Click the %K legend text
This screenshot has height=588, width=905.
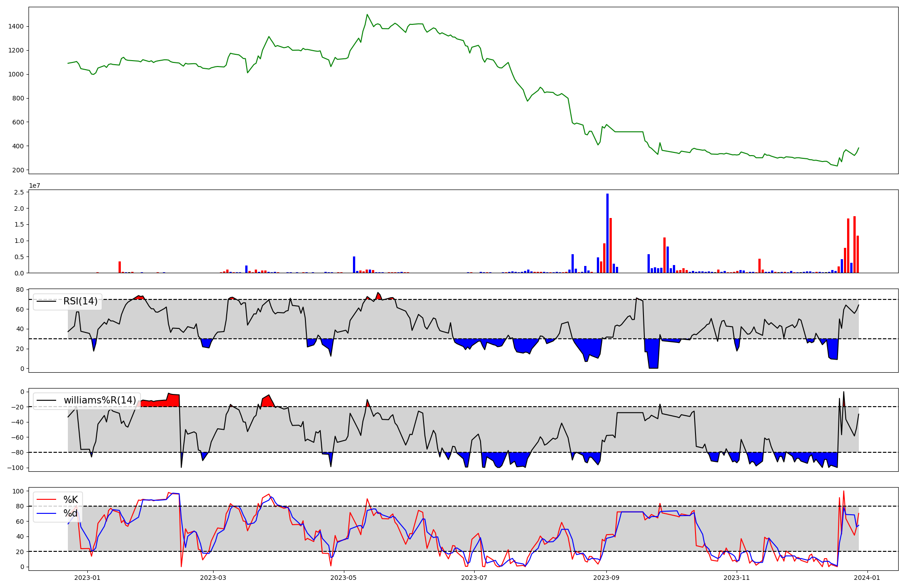coord(71,500)
